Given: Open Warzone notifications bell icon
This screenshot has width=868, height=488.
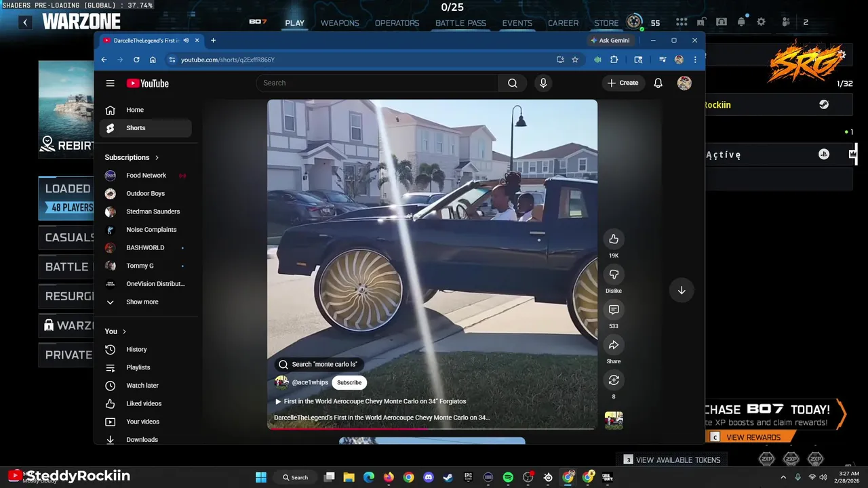Looking at the screenshot, I should pos(741,22).
